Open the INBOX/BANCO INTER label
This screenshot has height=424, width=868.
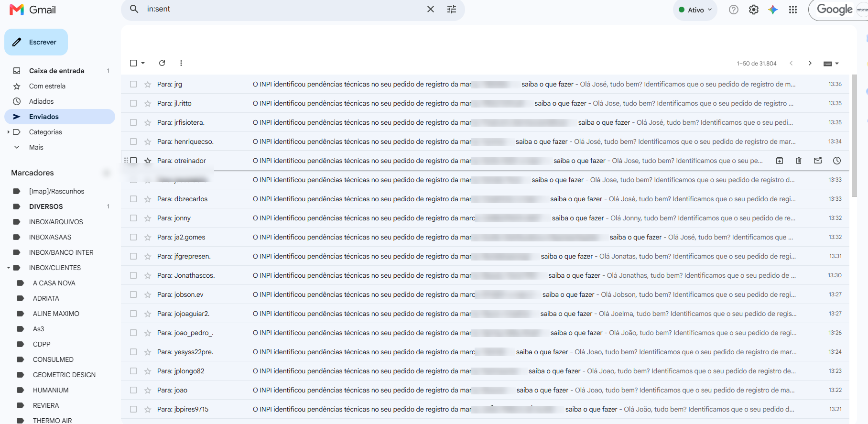[61, 252]
